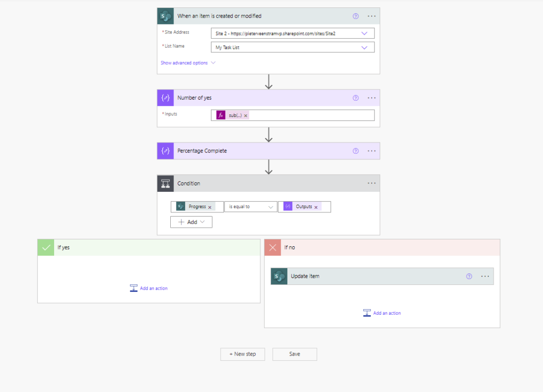Click the Number of yes compose icon

click(x=165, y=98)
